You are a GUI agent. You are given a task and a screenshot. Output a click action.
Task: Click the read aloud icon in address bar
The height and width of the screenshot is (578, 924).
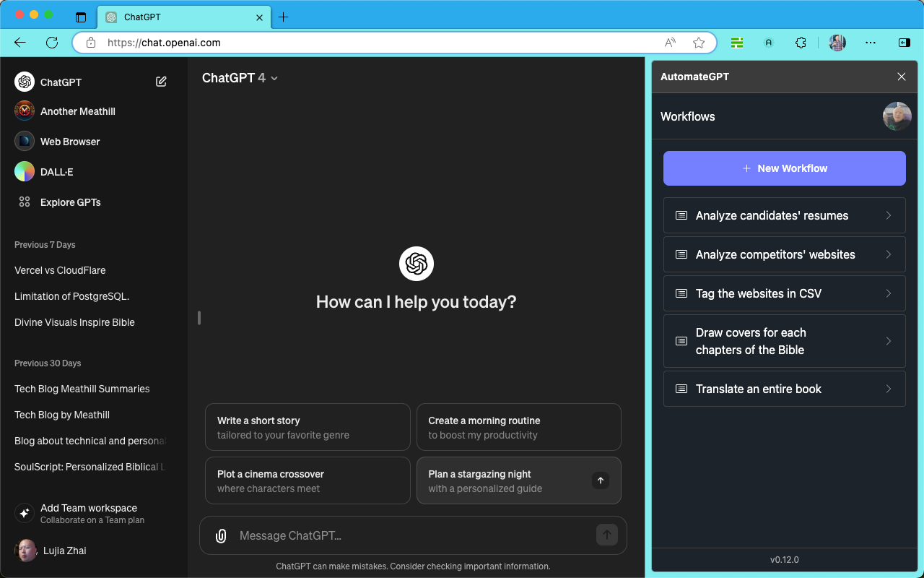coord(670,43)
